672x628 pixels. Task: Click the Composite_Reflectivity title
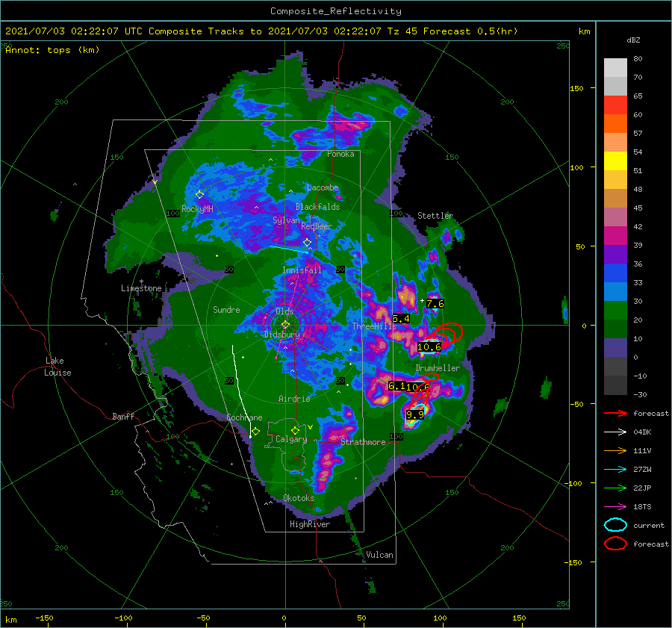[335, 11]
